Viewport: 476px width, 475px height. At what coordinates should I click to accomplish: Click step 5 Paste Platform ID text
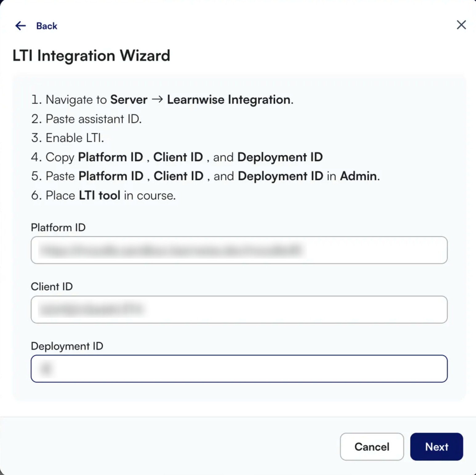click(205, 176)
